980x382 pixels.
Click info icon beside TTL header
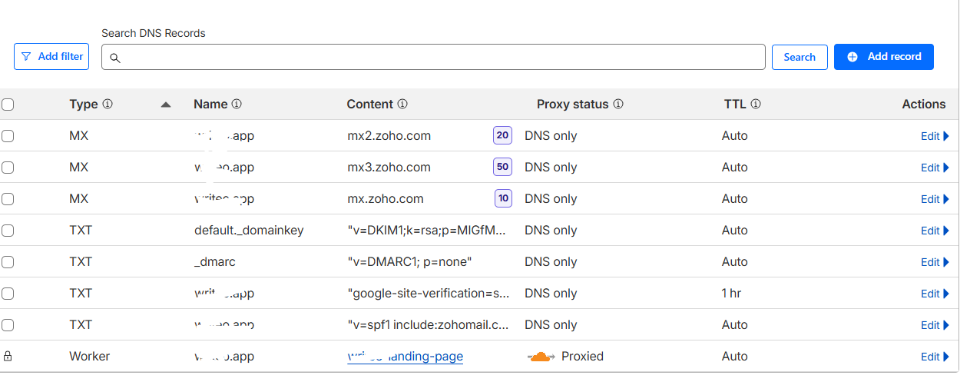pos(755,104)
